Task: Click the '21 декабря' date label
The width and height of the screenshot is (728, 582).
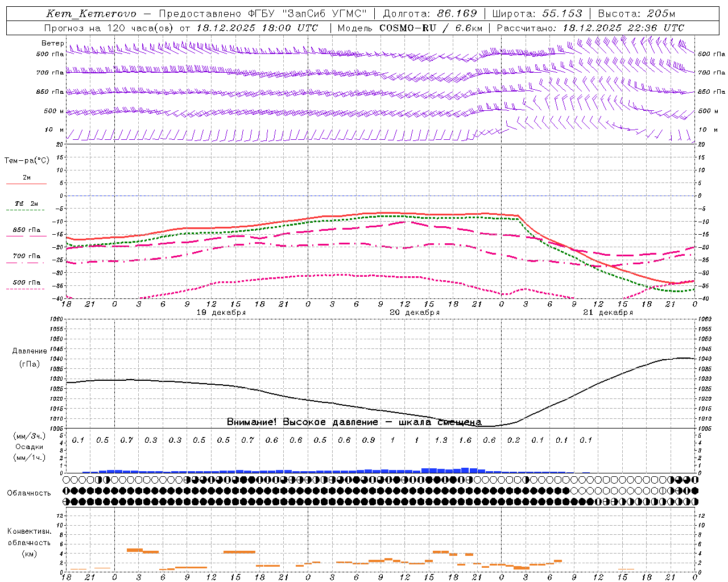Action: coord(608,313)
